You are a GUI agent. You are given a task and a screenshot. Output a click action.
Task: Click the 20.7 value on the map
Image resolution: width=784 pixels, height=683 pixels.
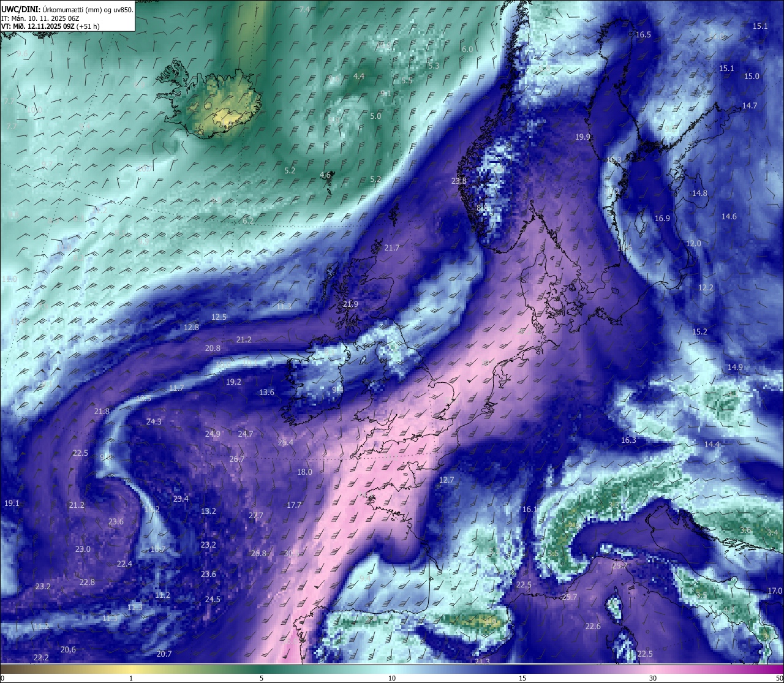tap(164, 654)
